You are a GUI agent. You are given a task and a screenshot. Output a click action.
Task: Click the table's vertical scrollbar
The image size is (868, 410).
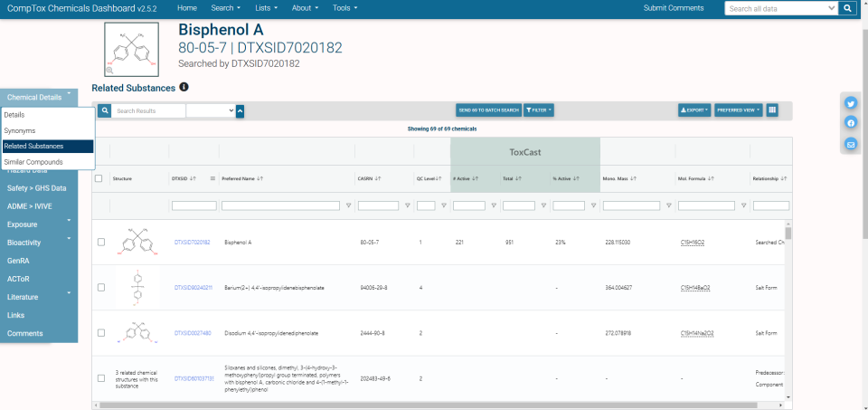pyautogui.click(x=788, y=308)
